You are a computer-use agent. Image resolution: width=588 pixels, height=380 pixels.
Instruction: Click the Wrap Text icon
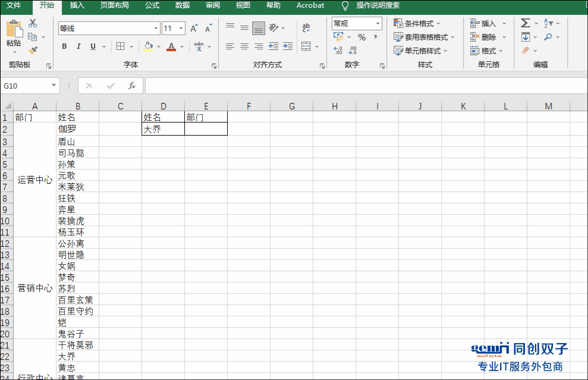pos(306,28)
